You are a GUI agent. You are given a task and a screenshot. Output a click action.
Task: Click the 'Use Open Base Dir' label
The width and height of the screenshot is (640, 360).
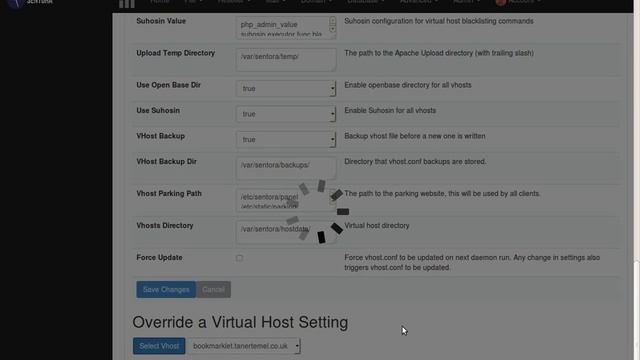coord(169,85)
